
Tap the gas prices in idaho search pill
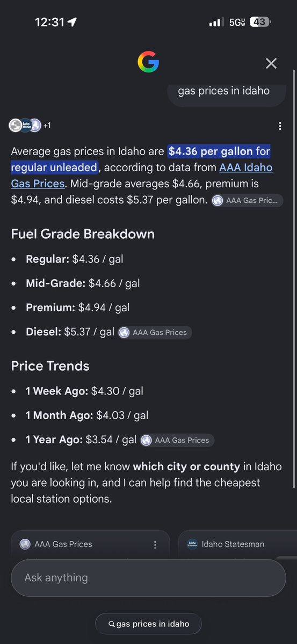(149, 624)
